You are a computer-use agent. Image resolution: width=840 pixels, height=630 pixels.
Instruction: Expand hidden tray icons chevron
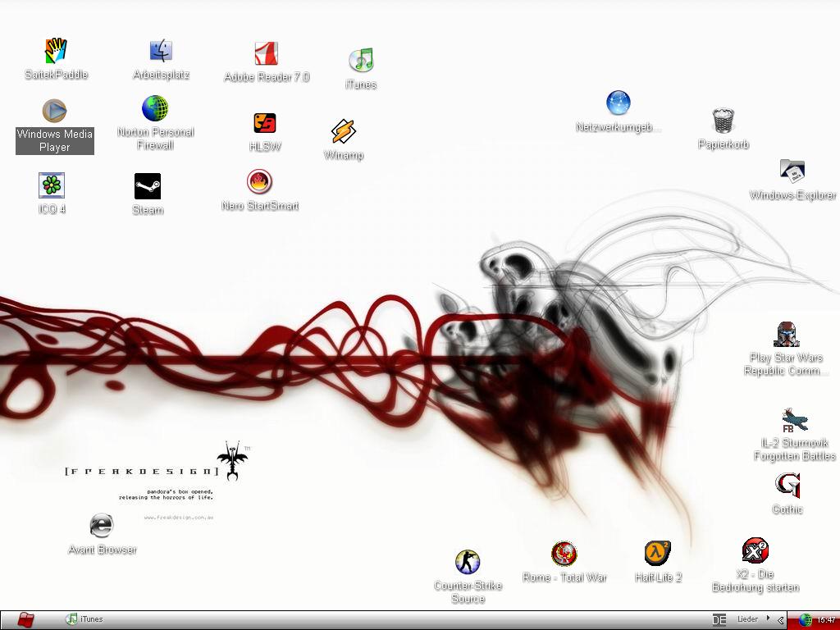(x=781, y=620)
